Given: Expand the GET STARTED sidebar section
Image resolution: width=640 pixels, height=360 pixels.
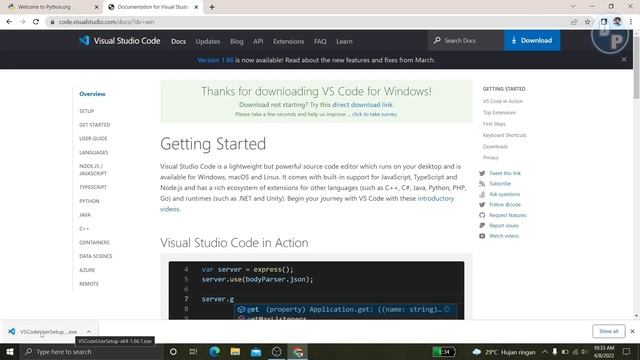Looking at the screenshot, I should 95,125.
